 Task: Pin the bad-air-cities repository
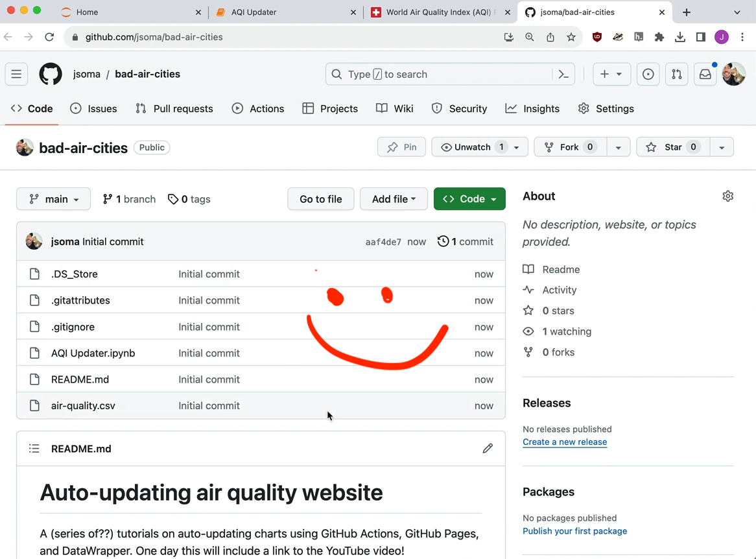401,147
